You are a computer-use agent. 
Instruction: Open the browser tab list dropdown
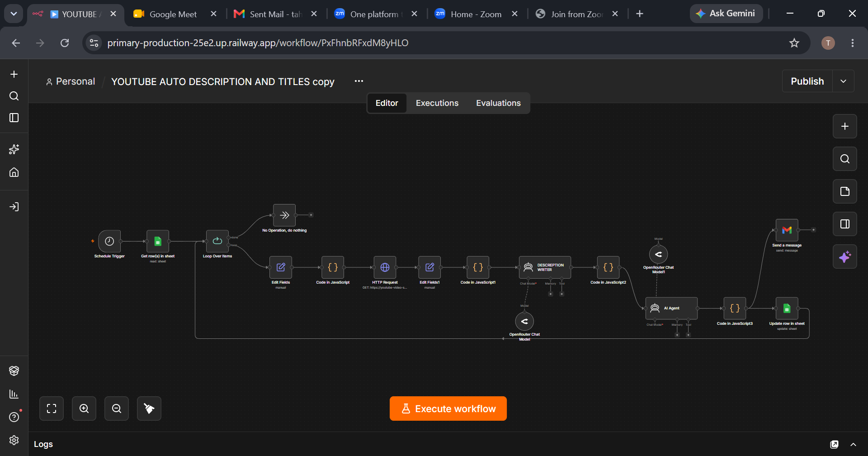point(14,14)
